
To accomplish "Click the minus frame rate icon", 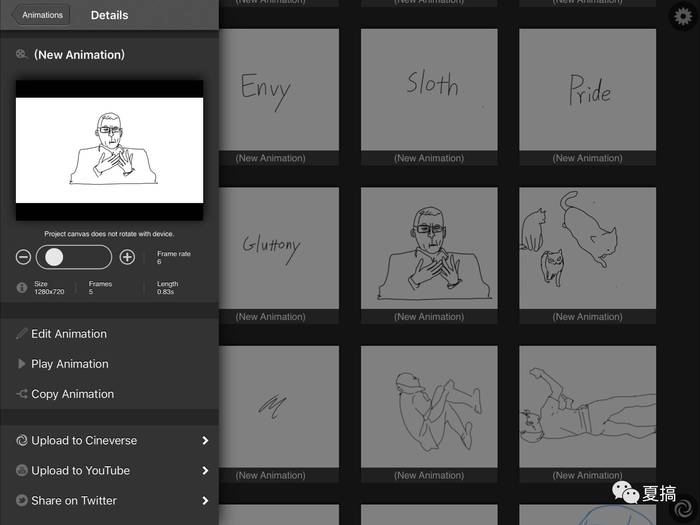I will click(x=23, y=257).
